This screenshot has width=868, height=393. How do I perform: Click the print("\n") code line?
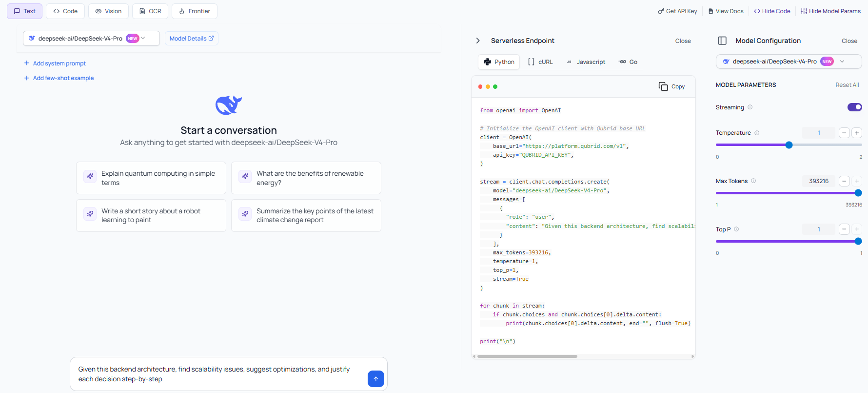pyautogui.click(x=497, y=342)
